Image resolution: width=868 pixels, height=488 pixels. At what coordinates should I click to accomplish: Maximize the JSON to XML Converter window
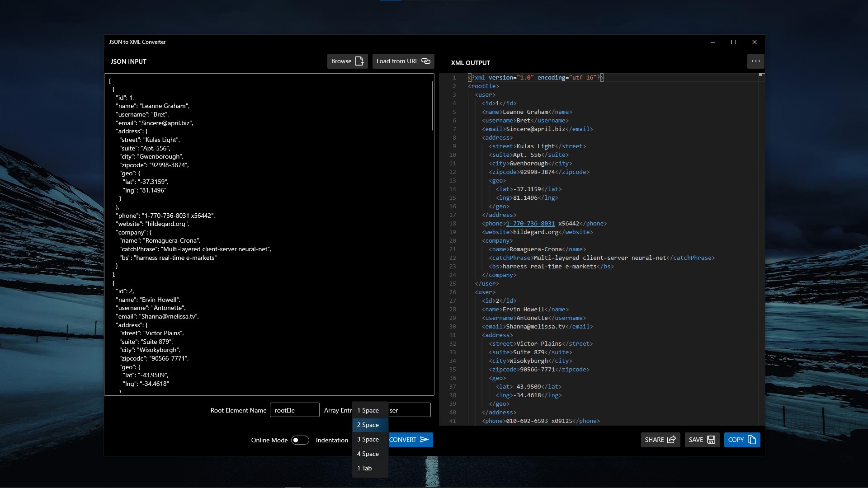[x=734, y=42]
